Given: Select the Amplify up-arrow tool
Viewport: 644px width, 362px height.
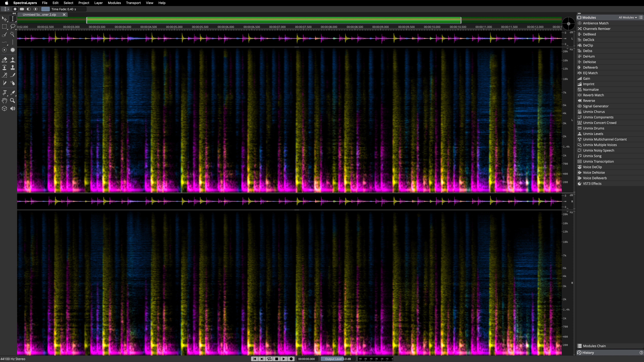Looking at the screenshot, I should (12, 59).
